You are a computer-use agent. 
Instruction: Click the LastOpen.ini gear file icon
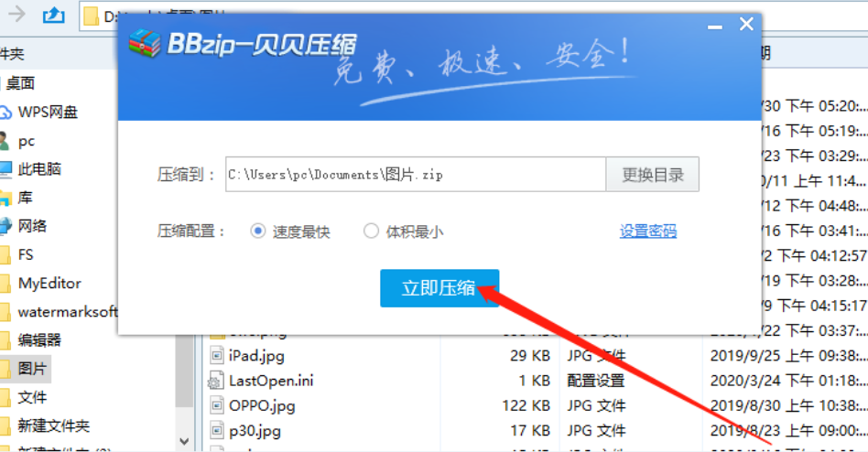216,381
